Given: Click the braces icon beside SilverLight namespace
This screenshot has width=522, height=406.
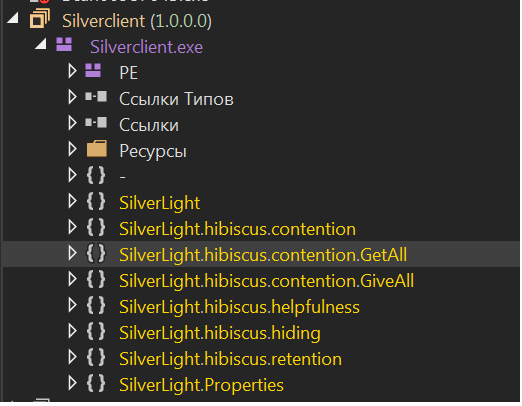Looking at the screenshot, I should coord(96,202).
